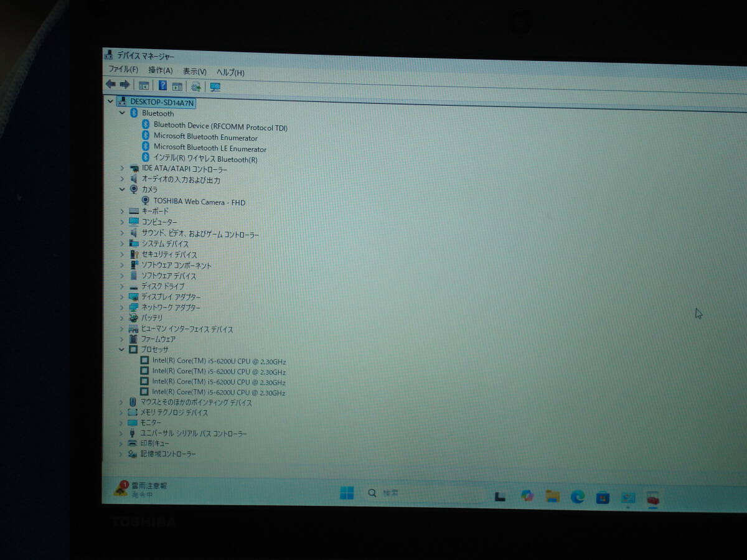Screen dimensions: 747x560
Task: Open the ヘルプ(H) menu
Action: coord(230,72)
